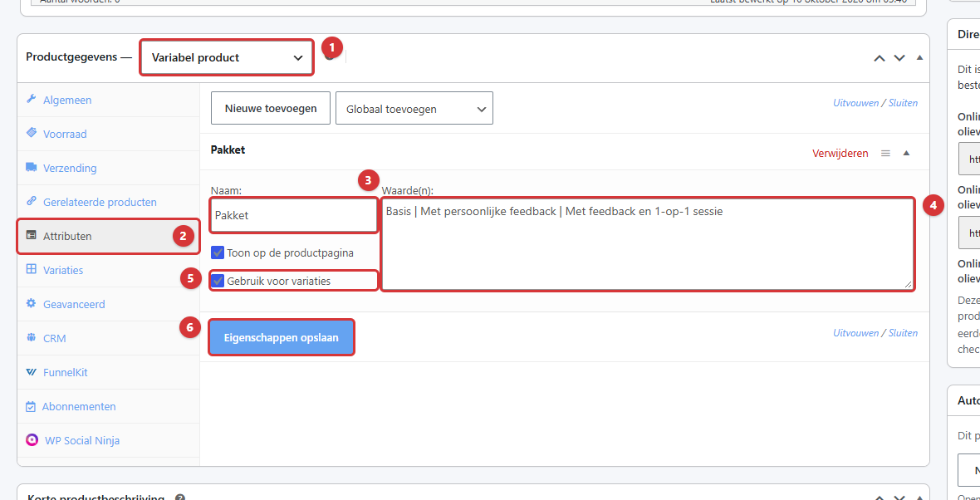
Task: Click the calendar icon beside Abonnementen
Action: pyautogui.click(x=31, y=406)
